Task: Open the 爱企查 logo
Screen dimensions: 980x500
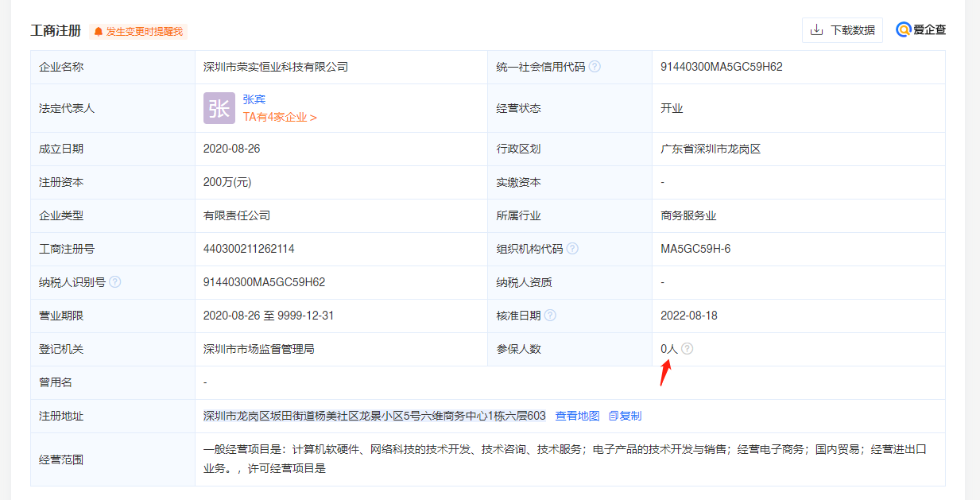Action: click(921, 30)
